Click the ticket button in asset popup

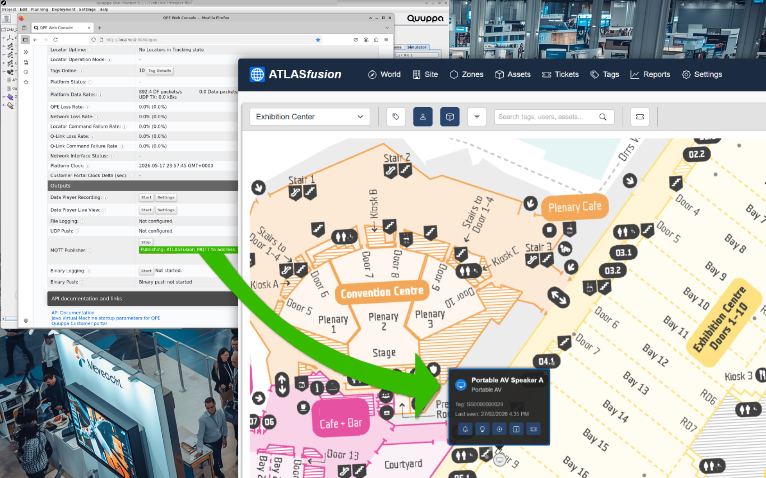533,429
